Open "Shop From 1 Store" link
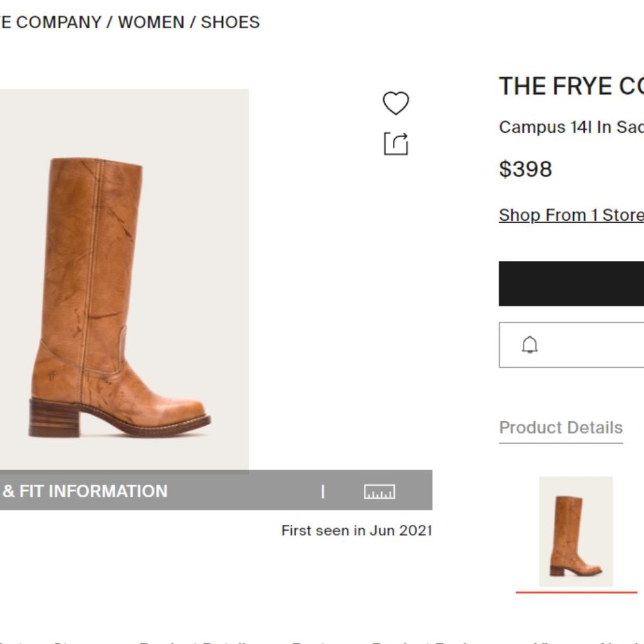The height and width of the screenshot is (644, 644). (x=571, y=214)
